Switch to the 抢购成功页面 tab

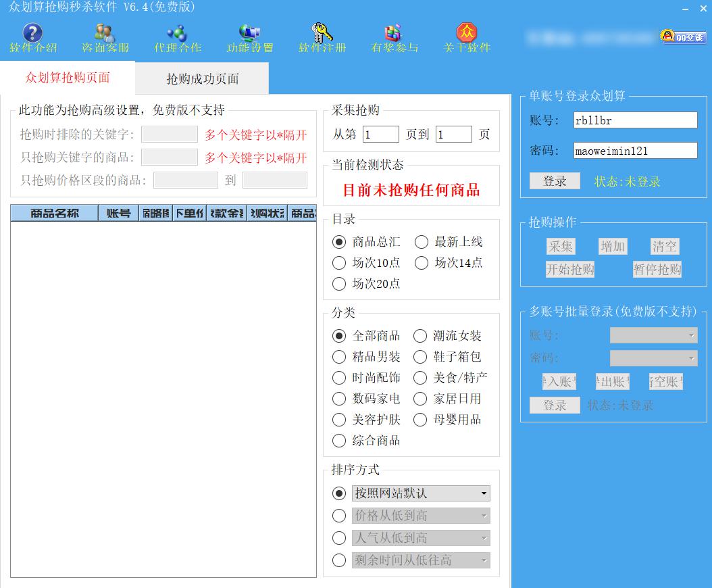202,79
